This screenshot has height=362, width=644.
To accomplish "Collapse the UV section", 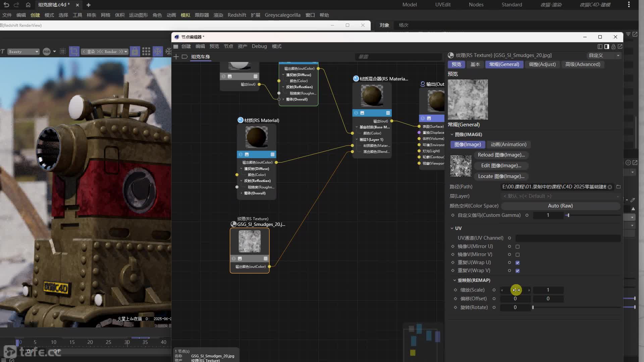I will 452,228.
